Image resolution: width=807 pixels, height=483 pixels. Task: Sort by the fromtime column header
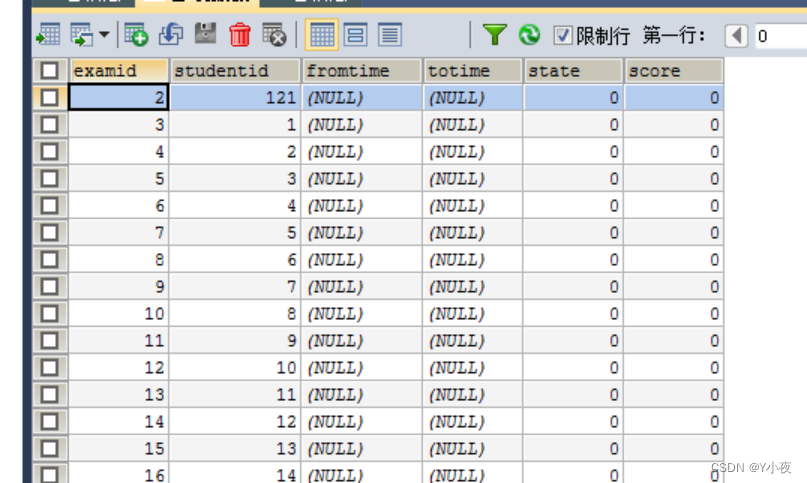tap(361, 71)
